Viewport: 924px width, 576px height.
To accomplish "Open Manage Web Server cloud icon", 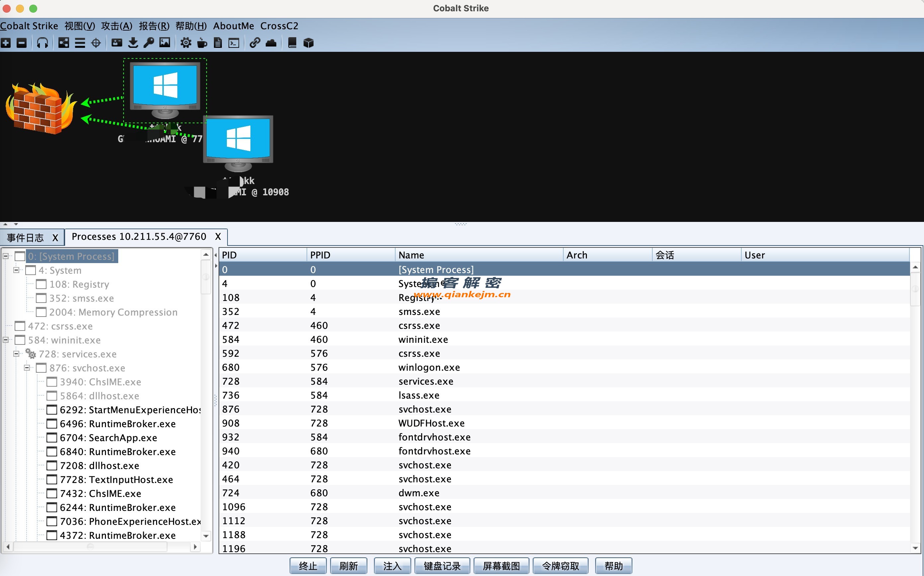I will [x=271, y=43].
